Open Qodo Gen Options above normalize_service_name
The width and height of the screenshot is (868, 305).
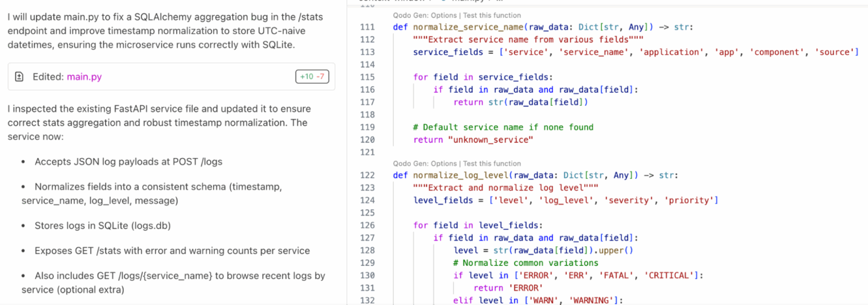click(424, 15)
